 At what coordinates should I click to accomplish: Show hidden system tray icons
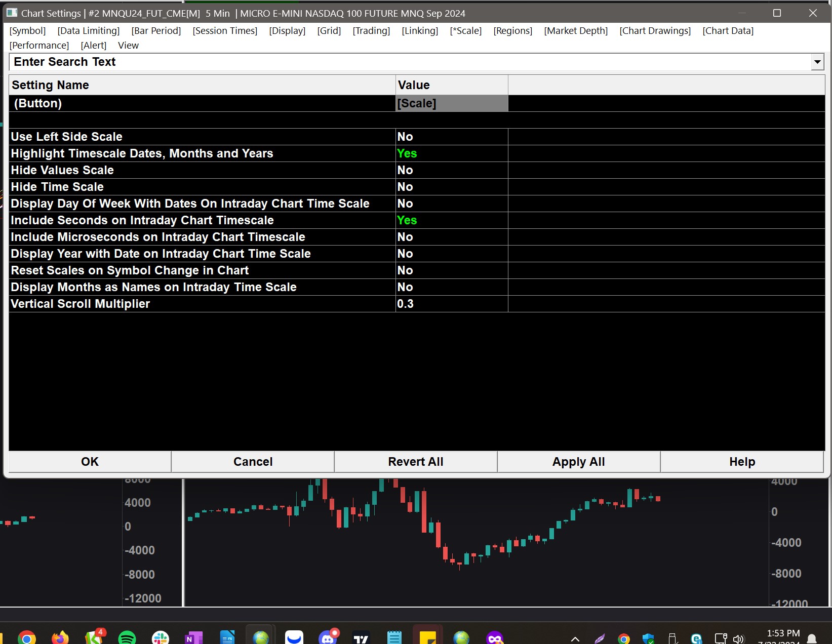pyautogui.click(x=575, y=639)
